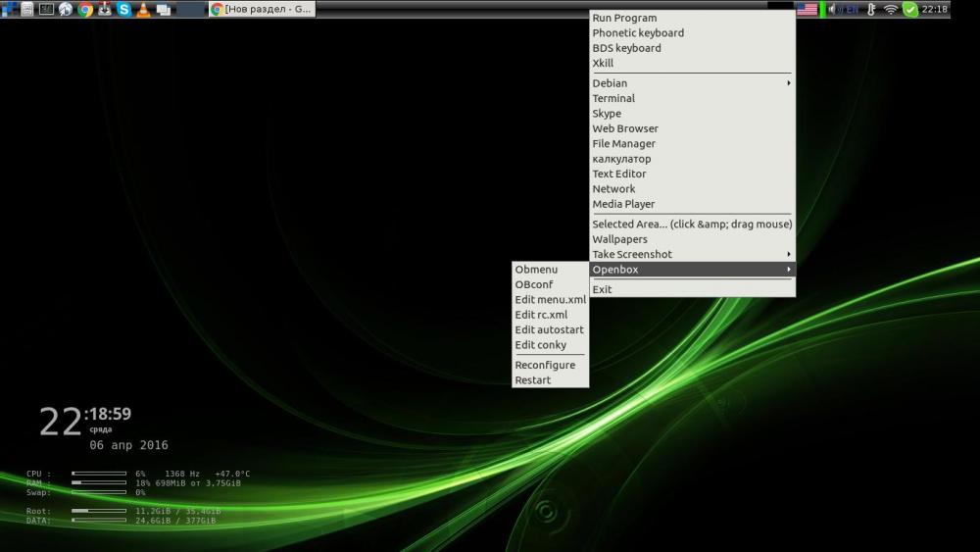Viewport: 980px width, 552px height.
Task: Select Xkill from the root menu
Action: 693,63
